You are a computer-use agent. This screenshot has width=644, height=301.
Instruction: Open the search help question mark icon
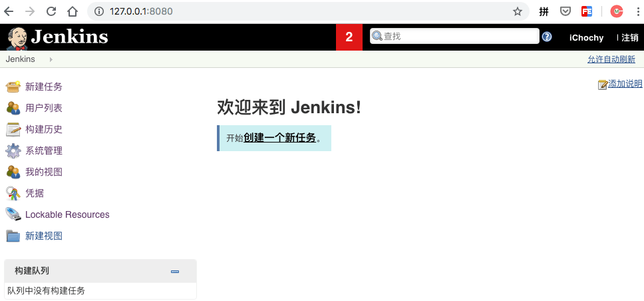[547, 37]
